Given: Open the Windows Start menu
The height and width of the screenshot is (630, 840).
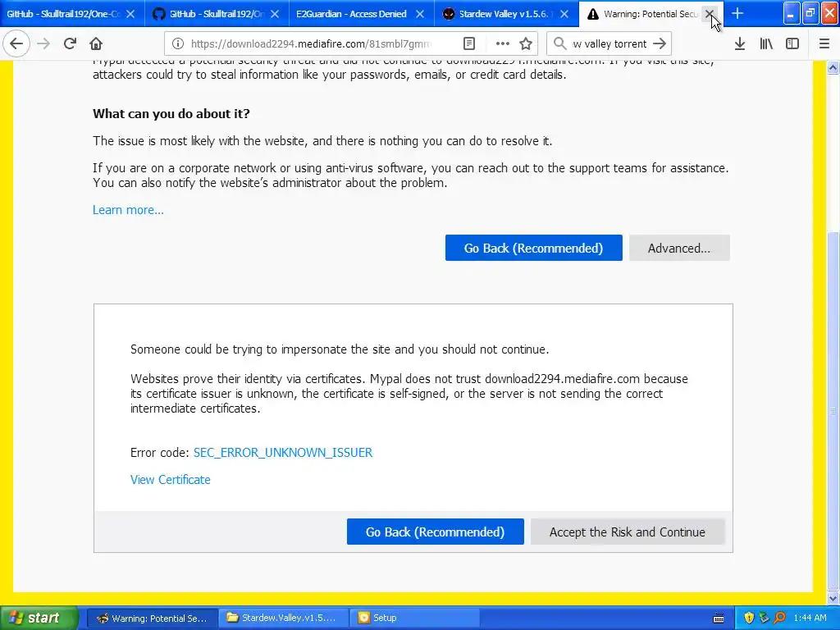Looking at the screenshot, I should coord(39,618).
